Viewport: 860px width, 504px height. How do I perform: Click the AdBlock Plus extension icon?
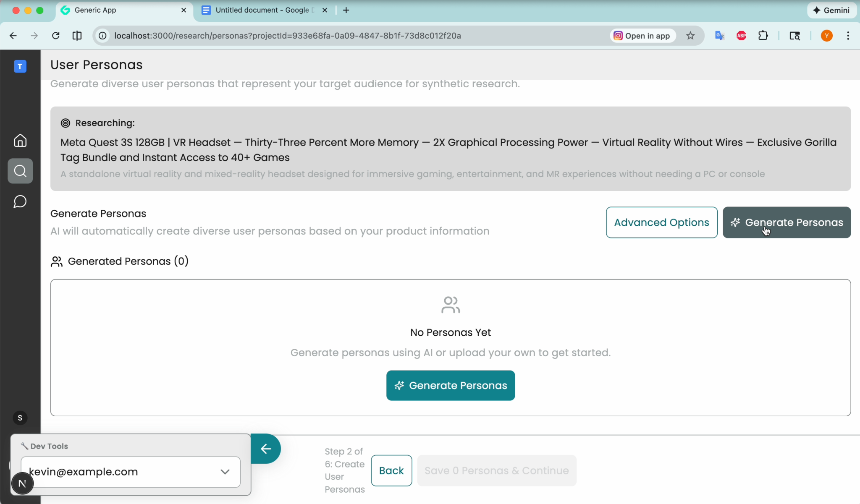(x=741, y=36)
